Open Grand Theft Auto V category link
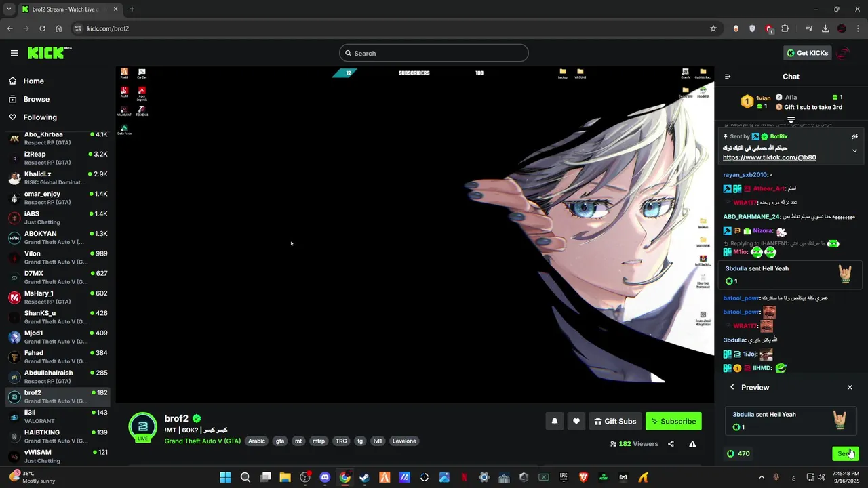The image size is (868, 488). [x=202, y=441]
